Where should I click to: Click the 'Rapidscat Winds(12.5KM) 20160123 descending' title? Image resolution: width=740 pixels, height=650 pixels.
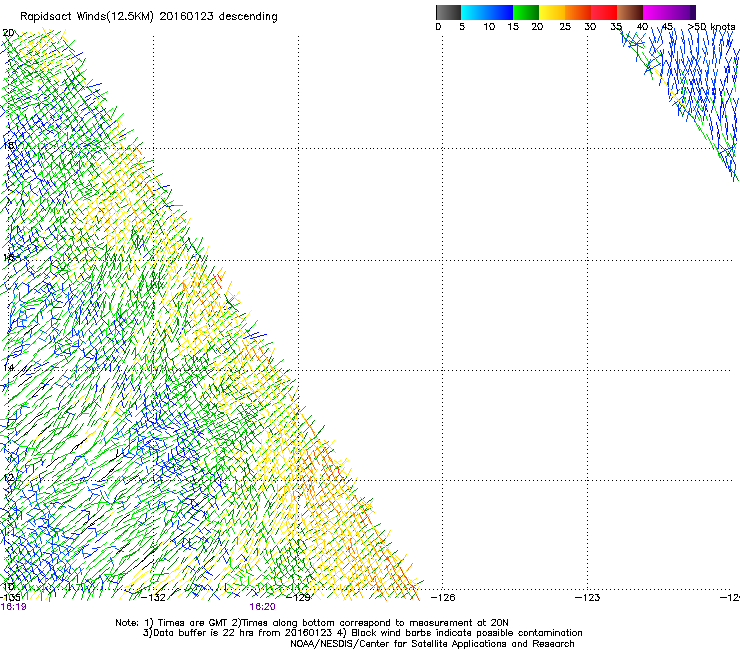(149, 17)
